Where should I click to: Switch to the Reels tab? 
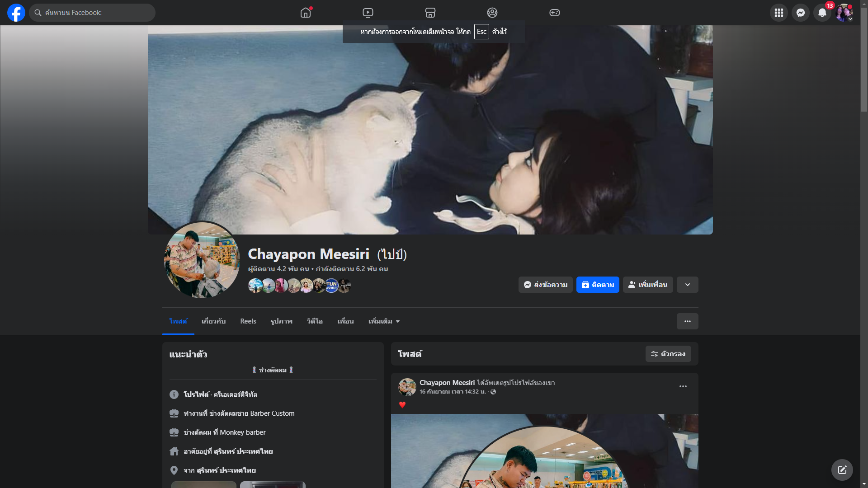pos(248,321)
